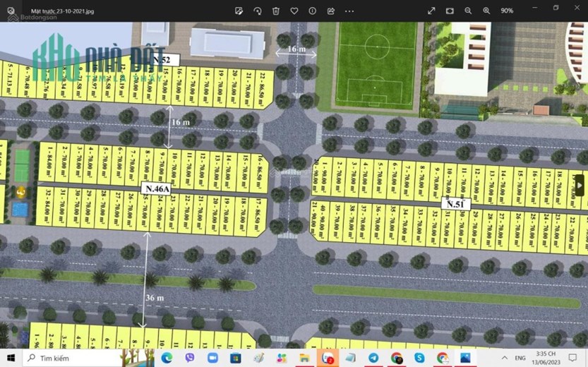588x367 pixels.
Task: Add photo to favorites with heart
Action: tap(294, 11)
